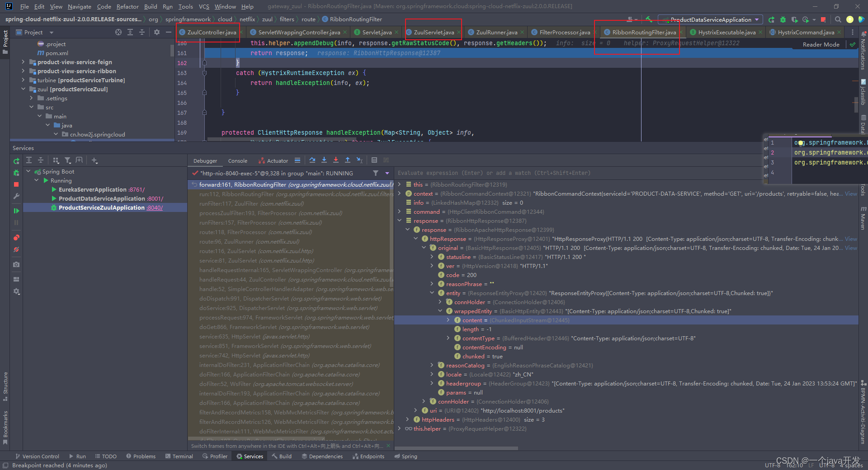
Task: Click the Step Out debugger icon
Action: (347, 160)
